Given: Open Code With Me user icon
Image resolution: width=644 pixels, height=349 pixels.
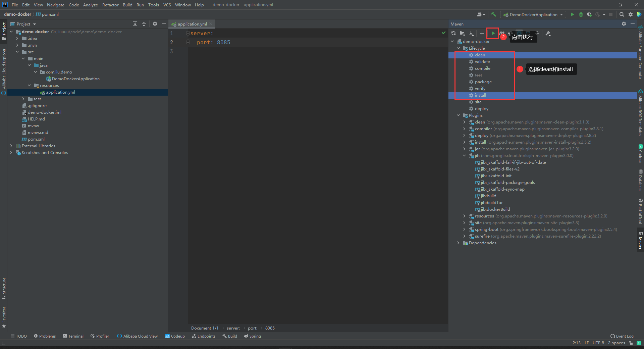Looking at the screenshot, I should click(481, 14).
